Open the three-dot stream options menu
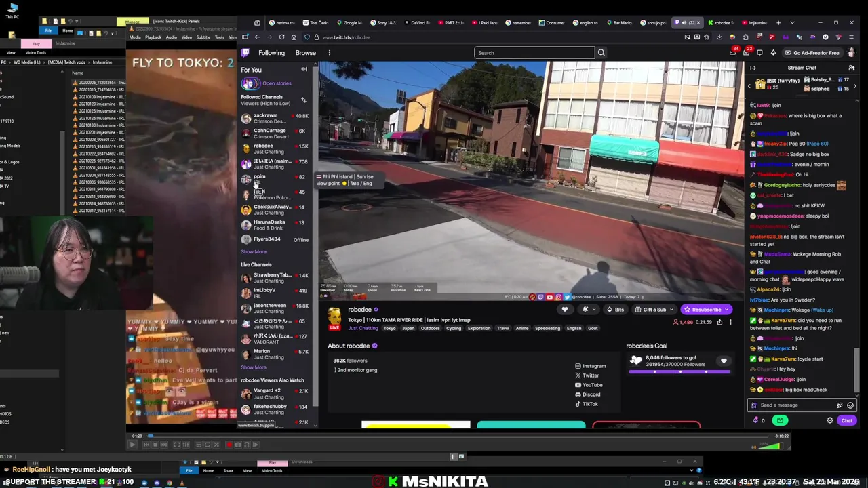This screenshot has height=488, width=868. [730, 322]
